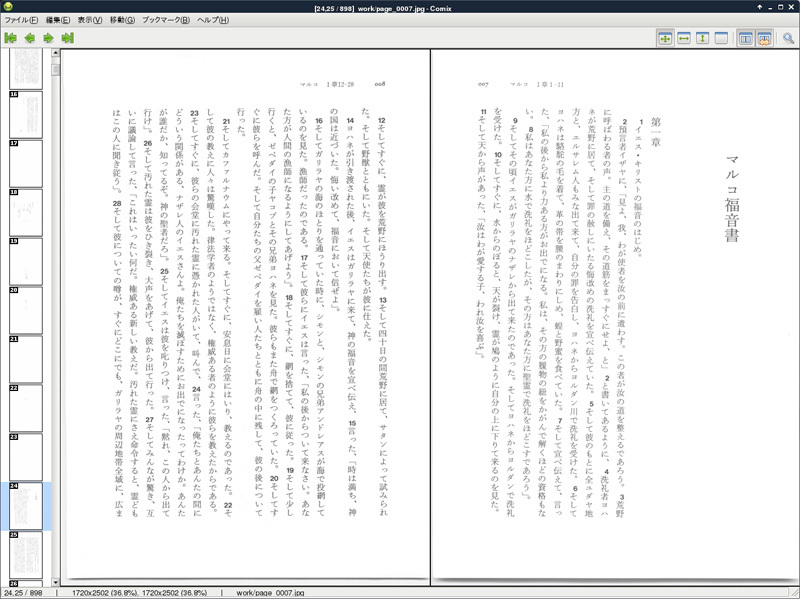The image size is (800, 599).
Task: Click the thumbnail scrollbar up arrow
Action: pyautogui.click(x=56, y=53)
